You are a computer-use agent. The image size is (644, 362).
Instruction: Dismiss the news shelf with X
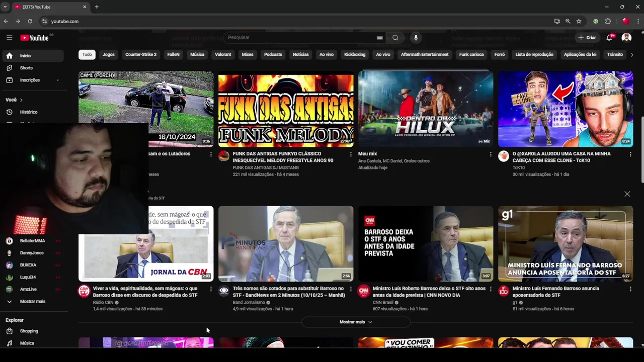point(627,194)
